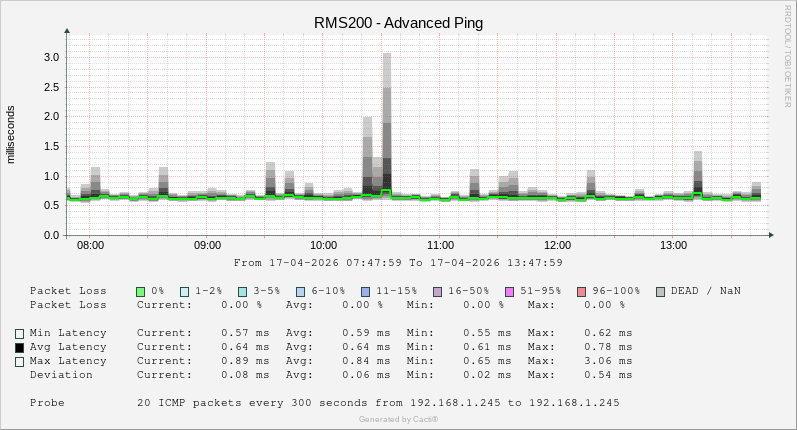Click the tallest latency spike near 10:30

point(387,60)
